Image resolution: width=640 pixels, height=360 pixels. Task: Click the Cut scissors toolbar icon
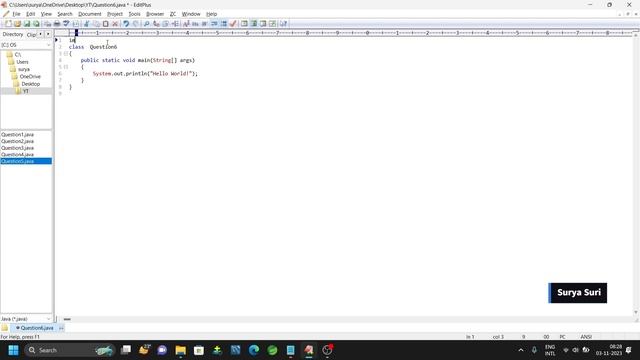(87, 24)
